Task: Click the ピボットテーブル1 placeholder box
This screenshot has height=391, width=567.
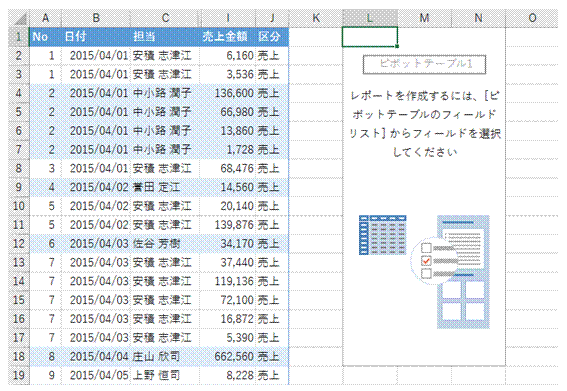Action: pos(424,64)
